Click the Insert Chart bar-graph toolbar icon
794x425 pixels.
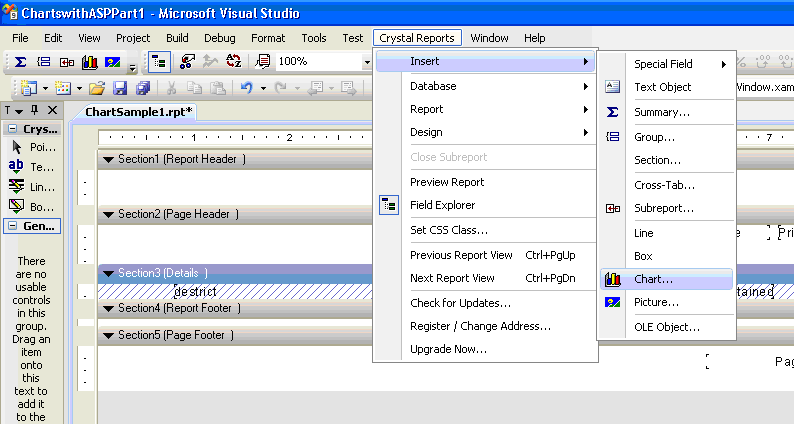click(x=90, y=62)
